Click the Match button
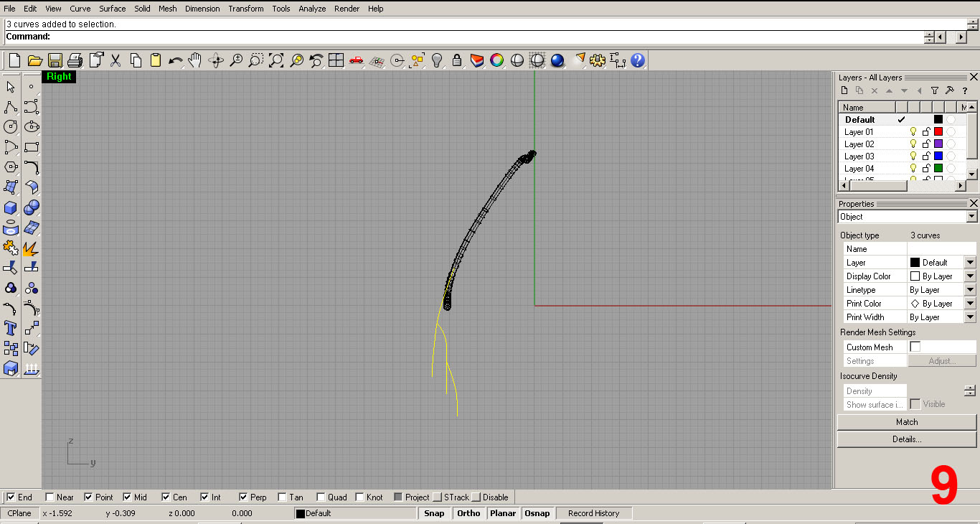Image resolution: width=980 pixels, height=524 pixels. pyautogui.click(x=907, y=422)
